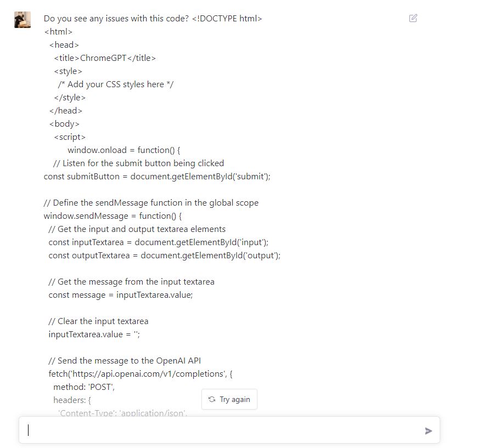Click the 'Clear the input textarea' comment
Image resolution: width=483 pixels, height=448 pixels.
pyautogui.click(x=98, y=321)
